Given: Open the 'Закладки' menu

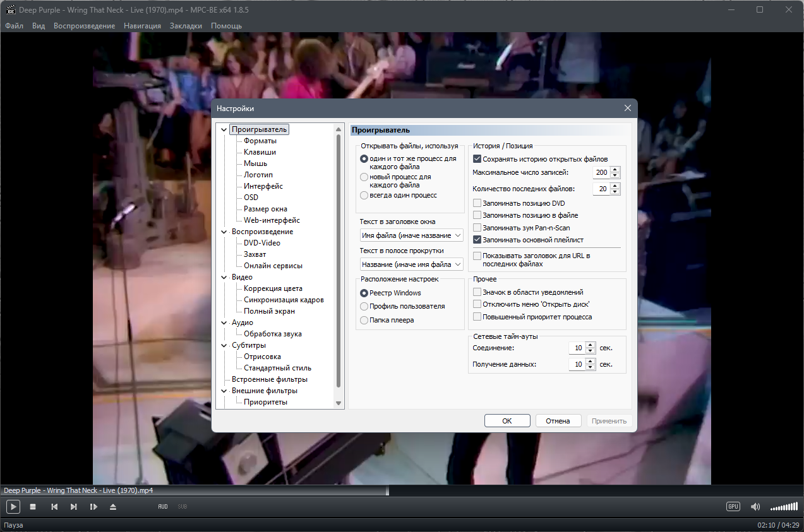Looking at the screenshot, I should (186, 26).
